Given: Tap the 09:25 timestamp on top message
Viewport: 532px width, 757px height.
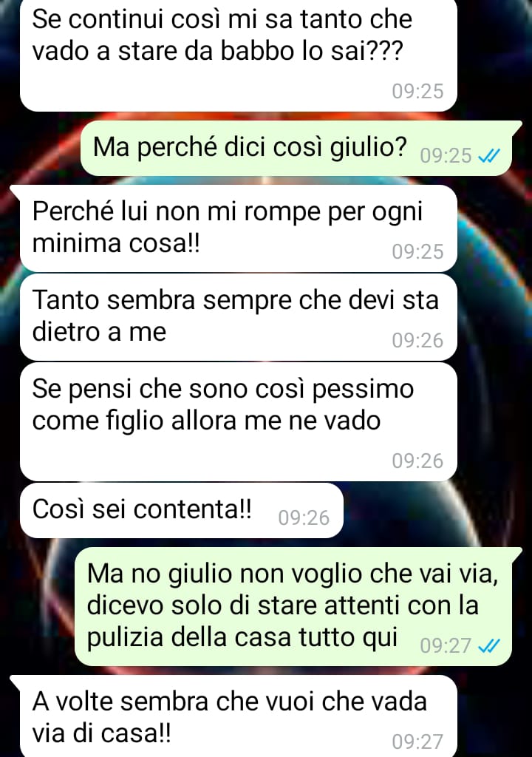Looking at the screenshot, I should pyautogui.click(x=417, y=91).
